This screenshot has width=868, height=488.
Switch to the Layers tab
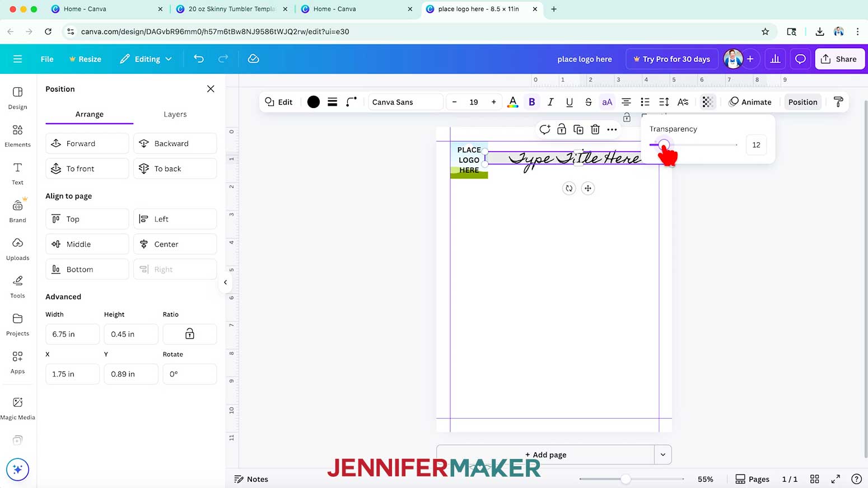(x=175, y=114)
